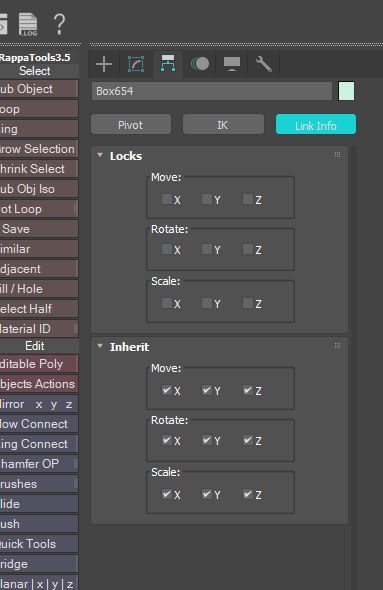Mirror along z in RappaTools
Screen dimensions: 383x590
[x=69, y=404]
